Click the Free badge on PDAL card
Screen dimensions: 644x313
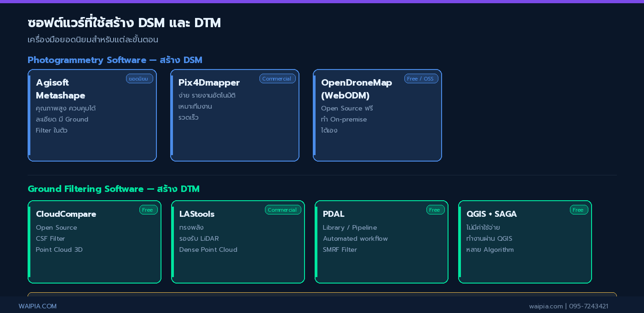click(435, 210)
